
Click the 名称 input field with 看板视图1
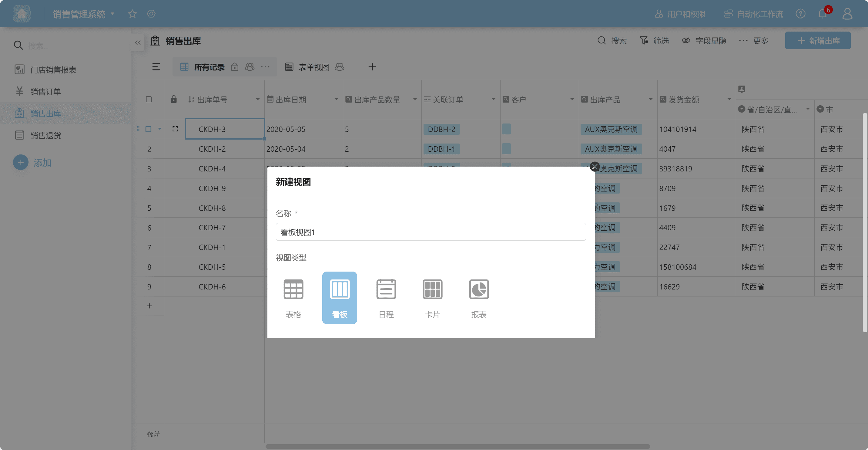(431, 232)
